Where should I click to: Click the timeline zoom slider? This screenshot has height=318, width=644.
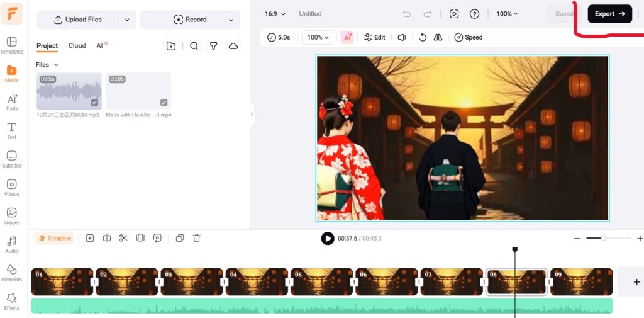[x=604, y=238]
